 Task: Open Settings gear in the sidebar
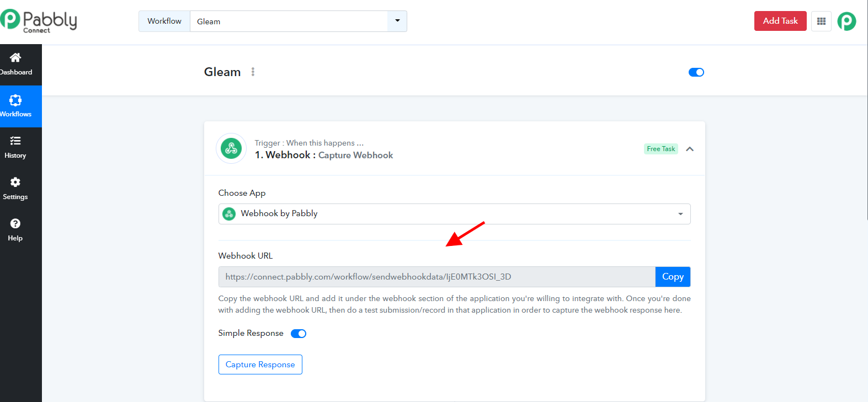pos(15,182)
